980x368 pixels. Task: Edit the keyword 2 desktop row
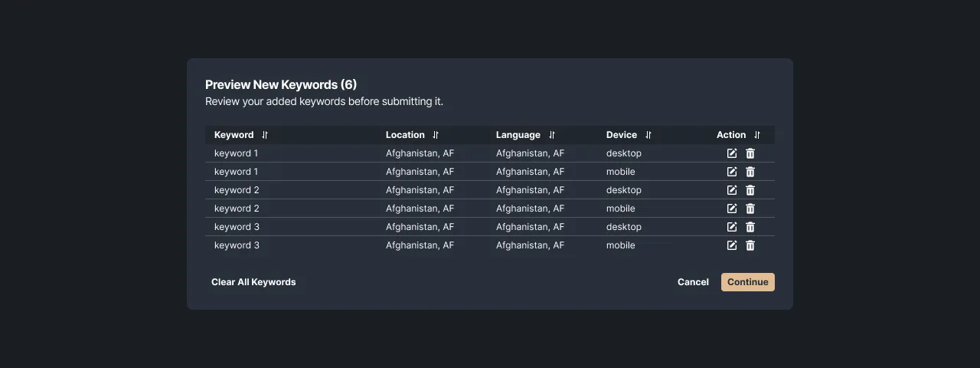(732, 190)
